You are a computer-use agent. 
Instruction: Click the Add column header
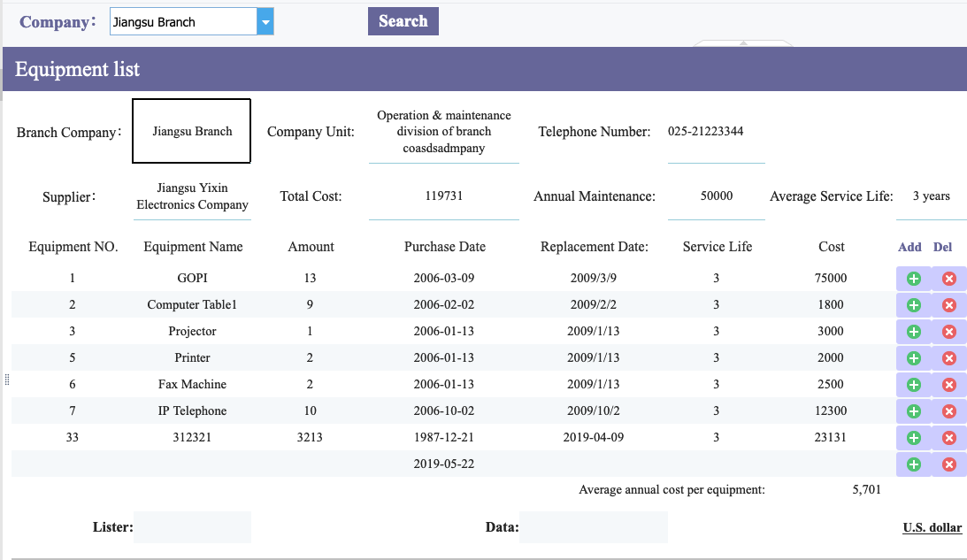click(x=909, y=247)
